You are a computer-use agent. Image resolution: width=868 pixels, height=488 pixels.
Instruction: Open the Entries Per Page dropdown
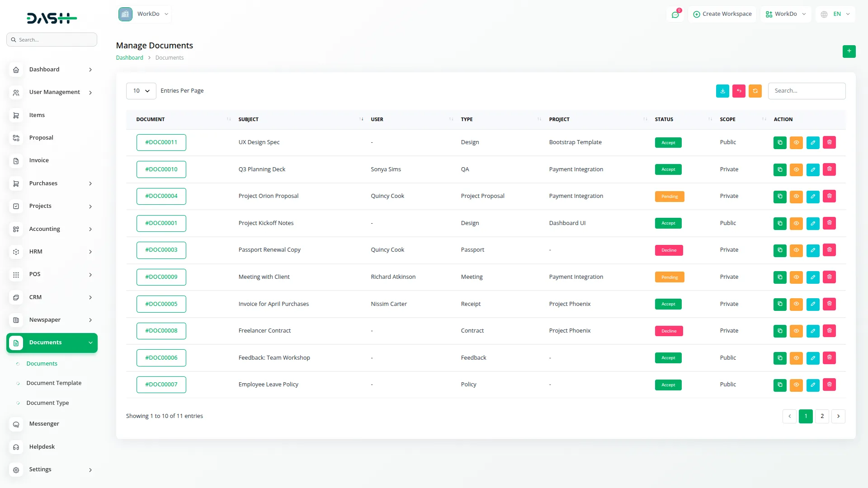coord(141,91)
